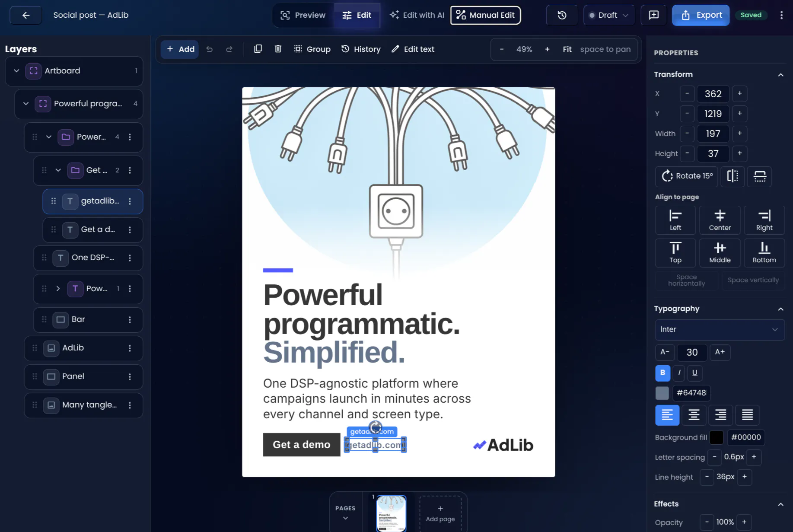
Task: Align to page Center
Action: [720, 220]
